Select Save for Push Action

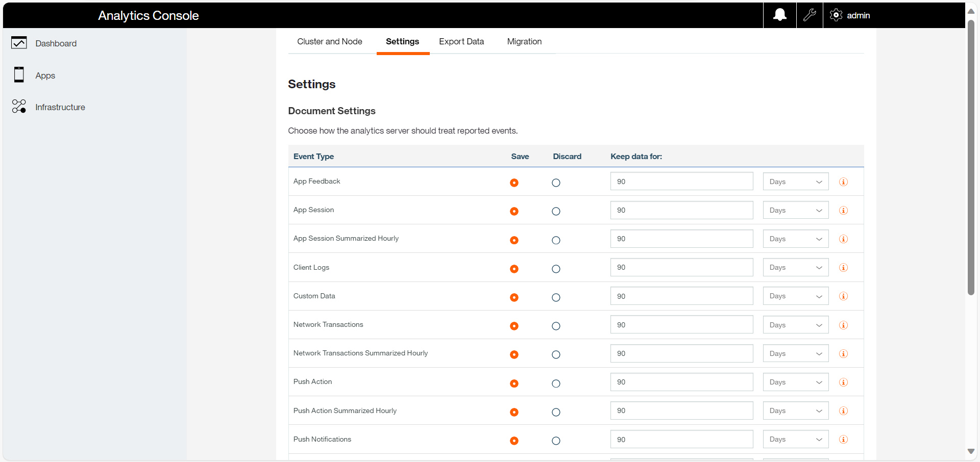pos(514,383)
